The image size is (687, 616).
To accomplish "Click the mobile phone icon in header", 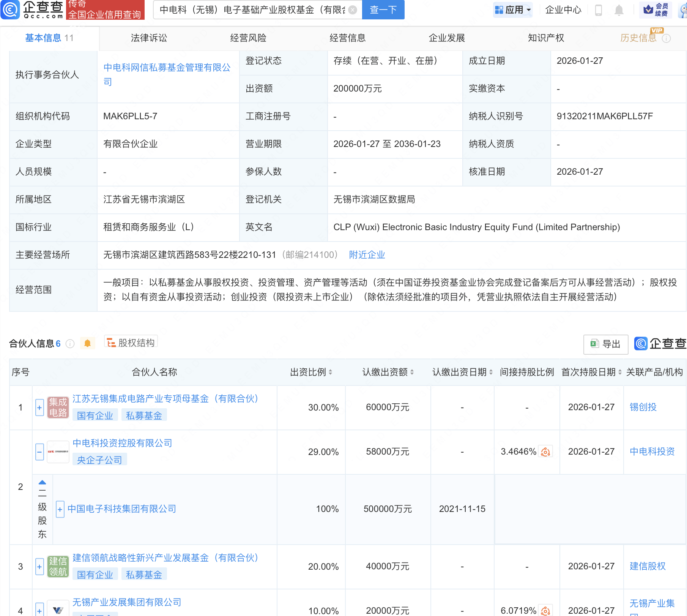I will point(599,10).
